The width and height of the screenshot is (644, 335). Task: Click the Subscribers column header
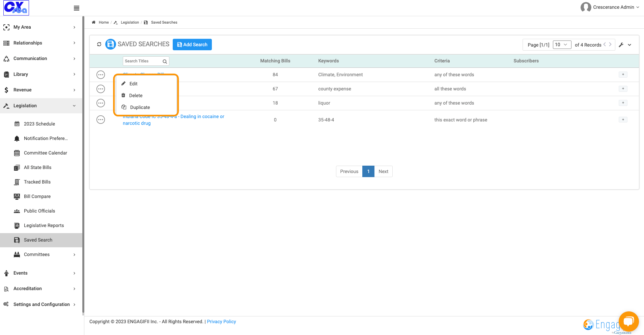tap(526, 61)
